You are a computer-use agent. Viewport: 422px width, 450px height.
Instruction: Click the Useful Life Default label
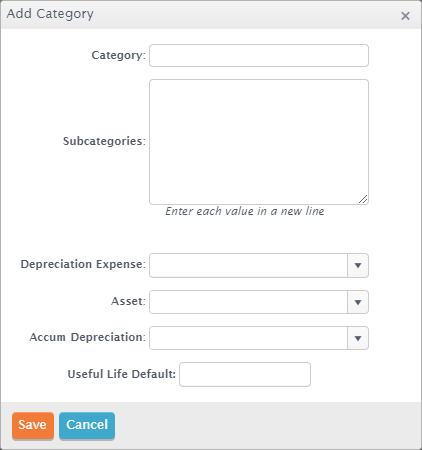point(122,374)
